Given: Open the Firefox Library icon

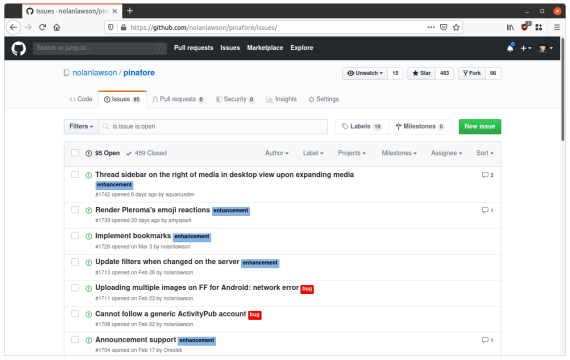Looking at the screenshot, I should tap(510, 27).
